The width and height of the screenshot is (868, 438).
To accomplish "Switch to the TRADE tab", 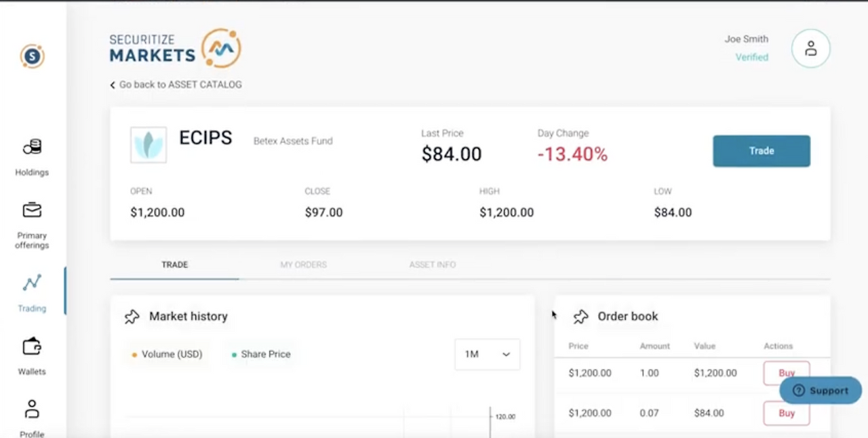I will pos(174,264).
